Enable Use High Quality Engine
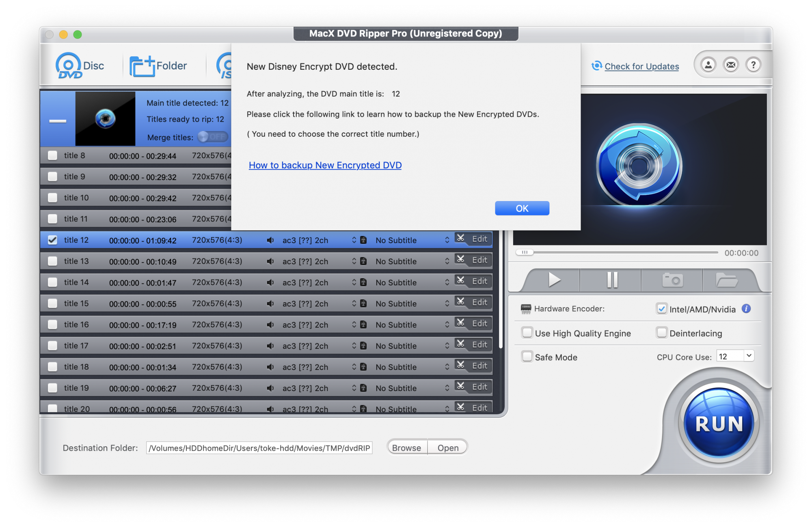812x527 pixels. coord(527,333)
